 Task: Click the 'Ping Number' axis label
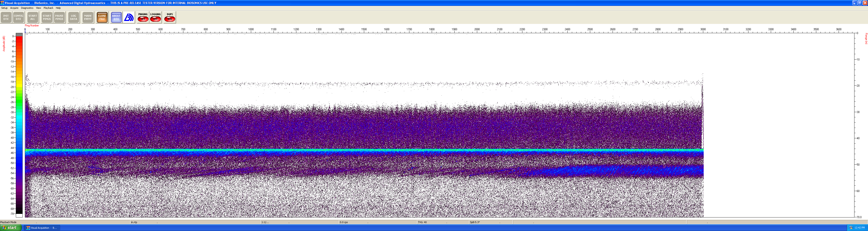click(x=32, y=25)
